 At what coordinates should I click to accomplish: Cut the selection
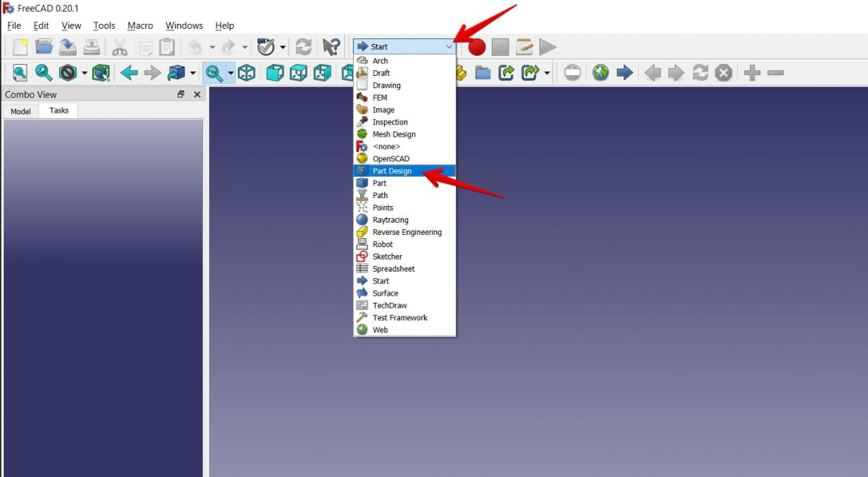tap(121, 46)
